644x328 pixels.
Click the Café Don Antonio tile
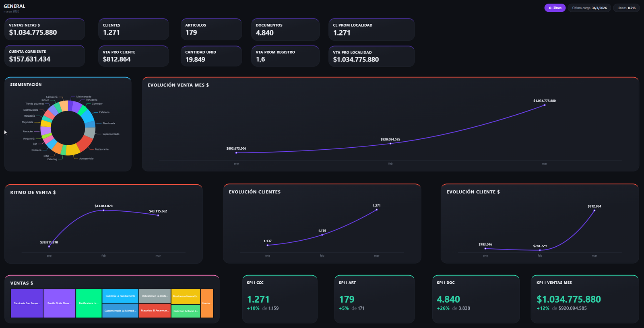click(x=186, y=311)
